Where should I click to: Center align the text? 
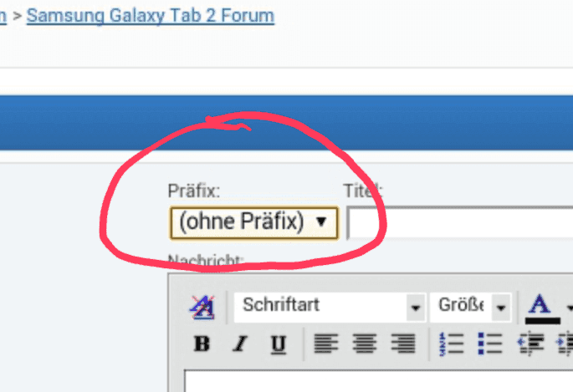point(365,343)
